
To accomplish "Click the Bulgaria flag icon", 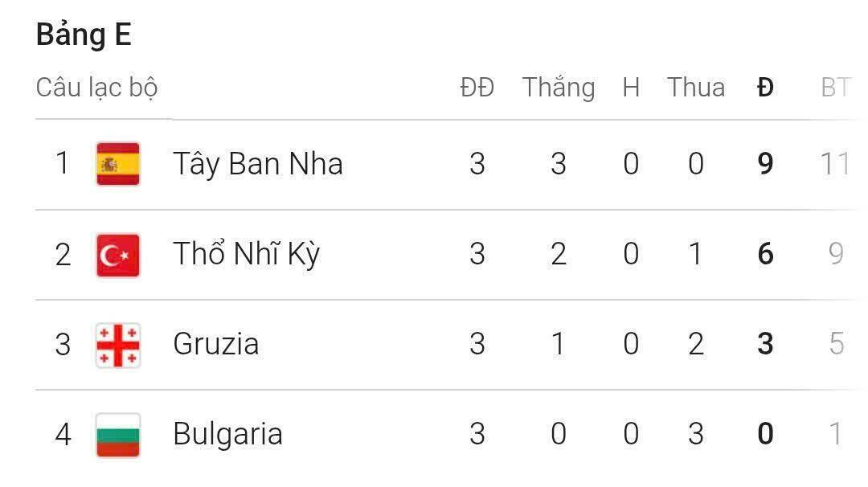I will (x=118, y=435).
